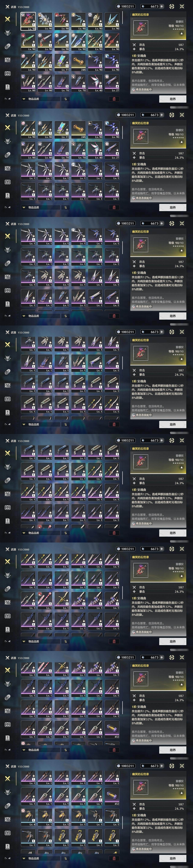Expand the 物品品质 sort dropdown in topmost panel
The width and height of the screenshot is (193, 868).
pos(41,99)
